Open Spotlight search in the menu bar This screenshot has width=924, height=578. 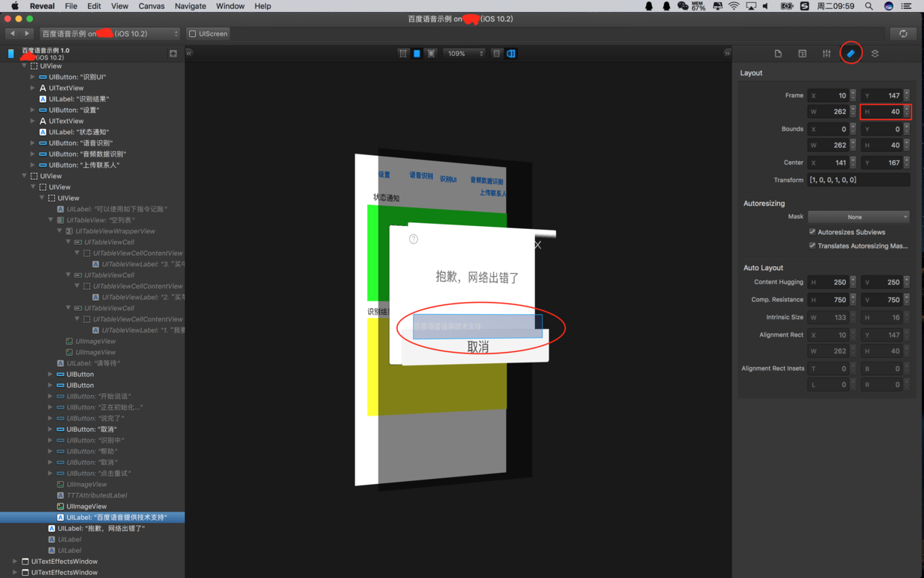coord(869,6)
